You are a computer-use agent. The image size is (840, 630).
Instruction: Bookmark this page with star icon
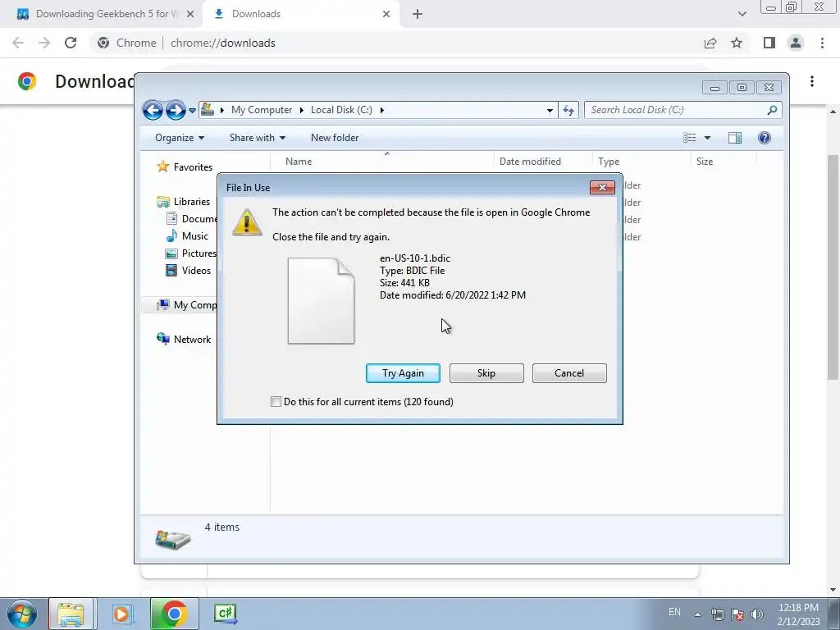coord(737,43)
